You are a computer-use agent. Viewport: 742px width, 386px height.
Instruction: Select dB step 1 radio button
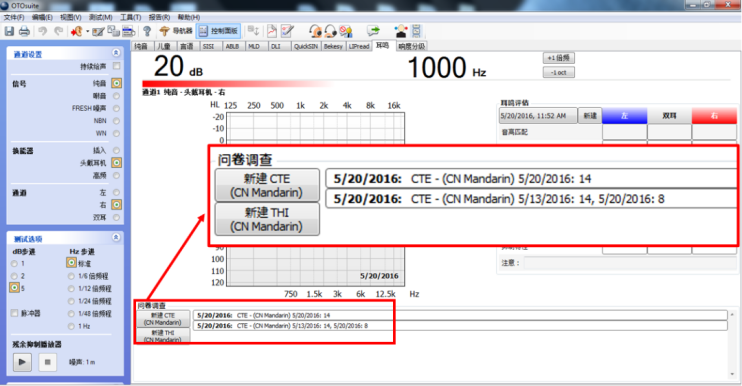coord(14,263)
